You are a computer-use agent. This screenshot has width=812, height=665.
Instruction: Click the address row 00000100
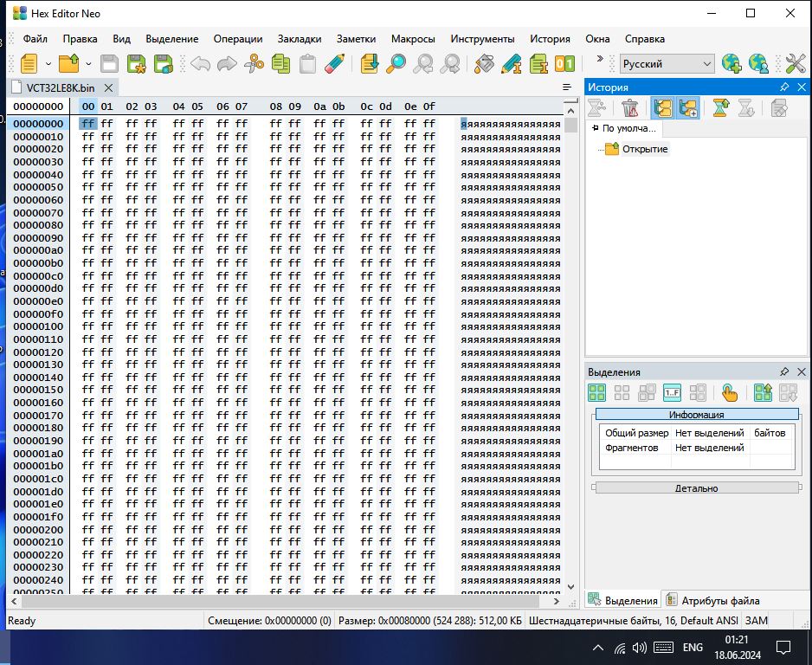tap(38, 326)
